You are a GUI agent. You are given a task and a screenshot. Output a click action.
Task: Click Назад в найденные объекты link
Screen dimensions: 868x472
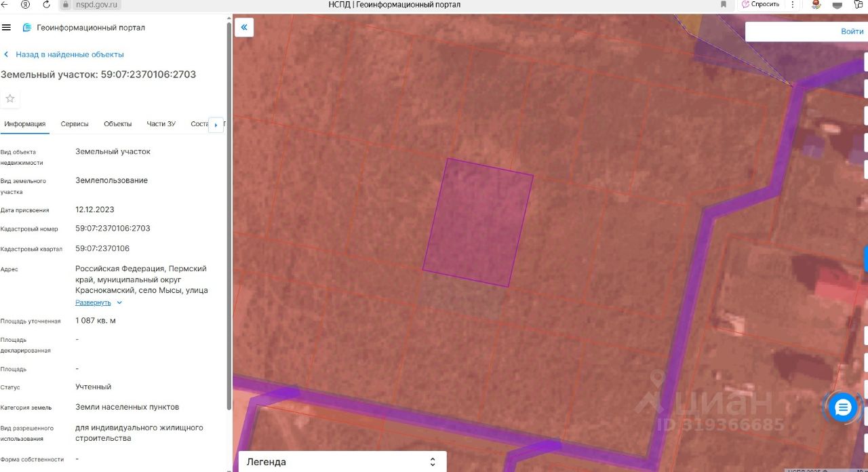[64, 54]
